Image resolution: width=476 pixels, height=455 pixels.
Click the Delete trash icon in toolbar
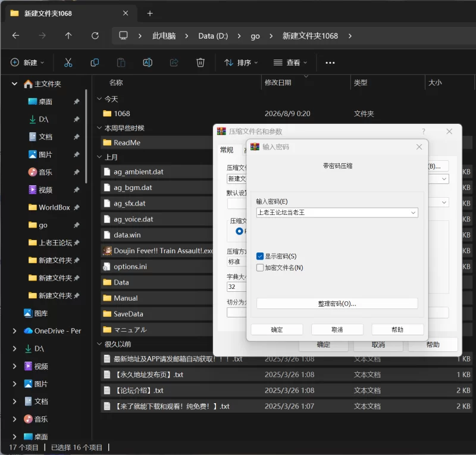[201, 63]
